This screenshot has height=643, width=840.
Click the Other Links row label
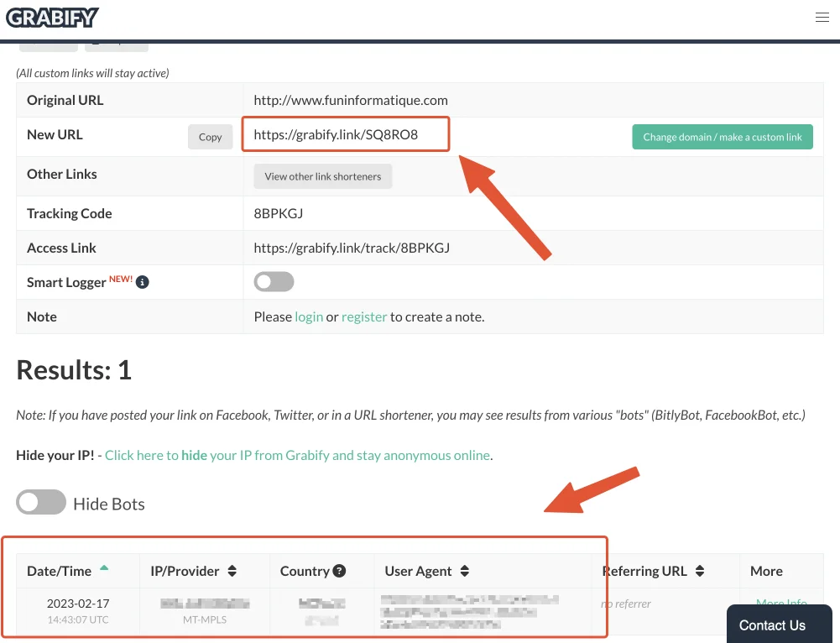[x=62, y=174]
